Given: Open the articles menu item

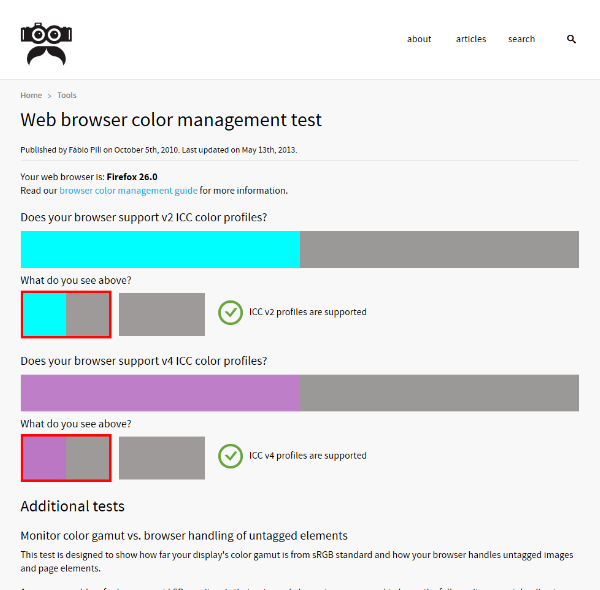Looking at the screenshot, I should pyautogui.click(x=471, y=39).
